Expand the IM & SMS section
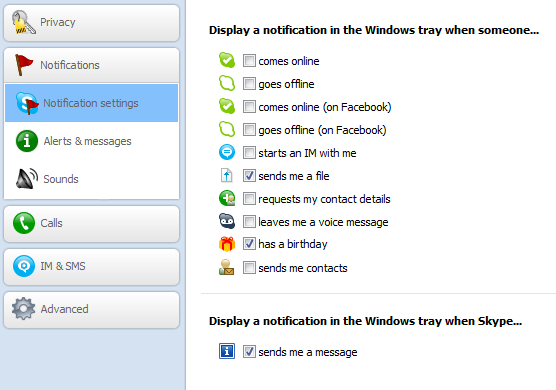 (x=91, y=267)
